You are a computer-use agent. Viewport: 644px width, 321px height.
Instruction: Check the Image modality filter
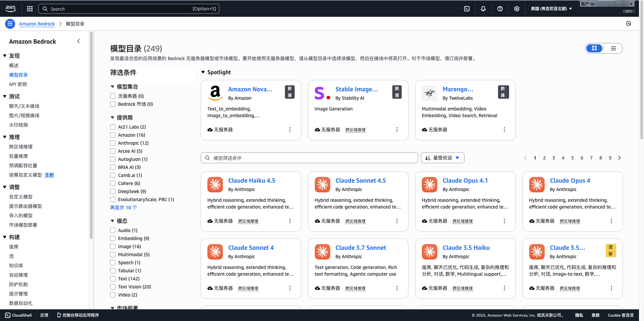pyautogui.click(x=113, y=246)
